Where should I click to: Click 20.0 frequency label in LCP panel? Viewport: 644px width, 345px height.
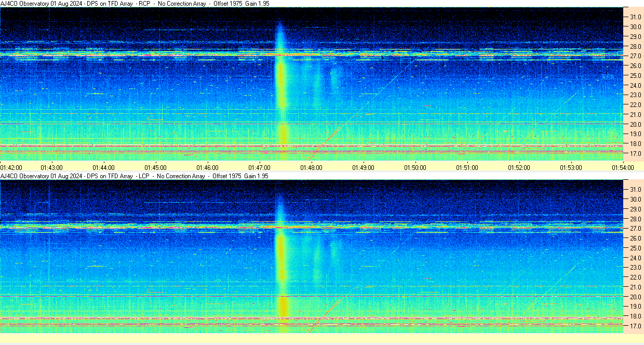coord(636,297)
